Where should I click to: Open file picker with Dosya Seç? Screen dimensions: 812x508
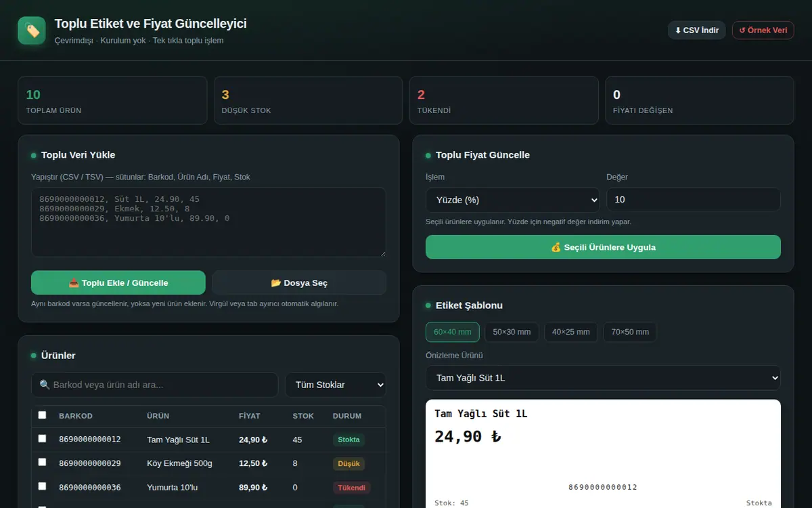(x=299, y=282)
